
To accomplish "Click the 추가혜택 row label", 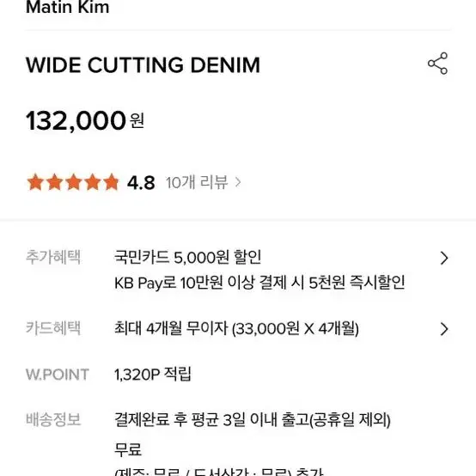I will 53,257.
